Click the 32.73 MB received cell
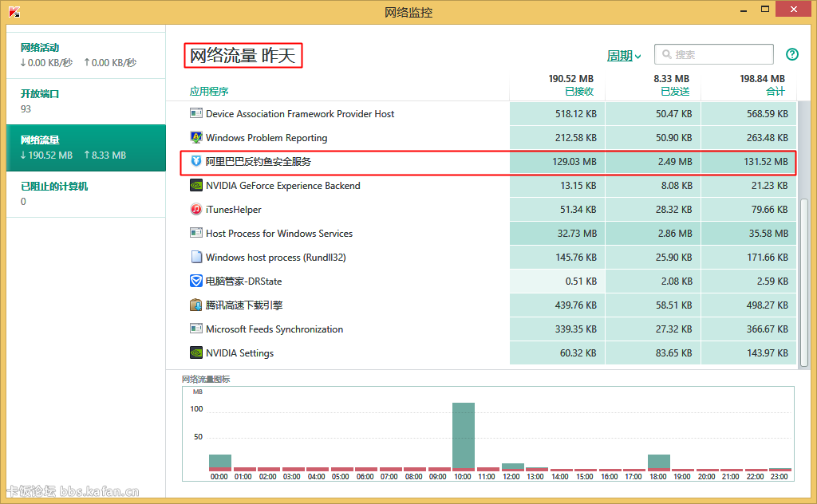 [557, 233]
